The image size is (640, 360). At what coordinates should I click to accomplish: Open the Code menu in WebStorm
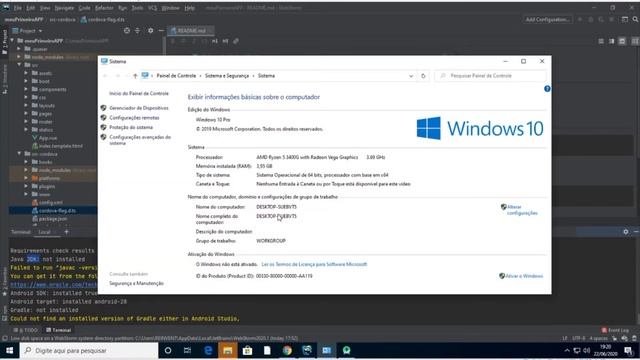pos(84,8)
